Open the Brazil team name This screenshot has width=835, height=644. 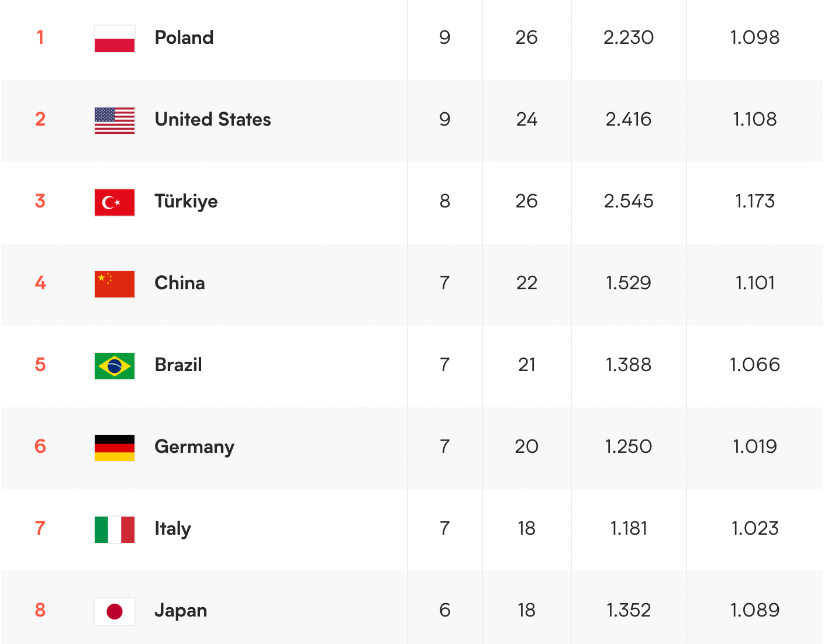(x=178, y=365)
